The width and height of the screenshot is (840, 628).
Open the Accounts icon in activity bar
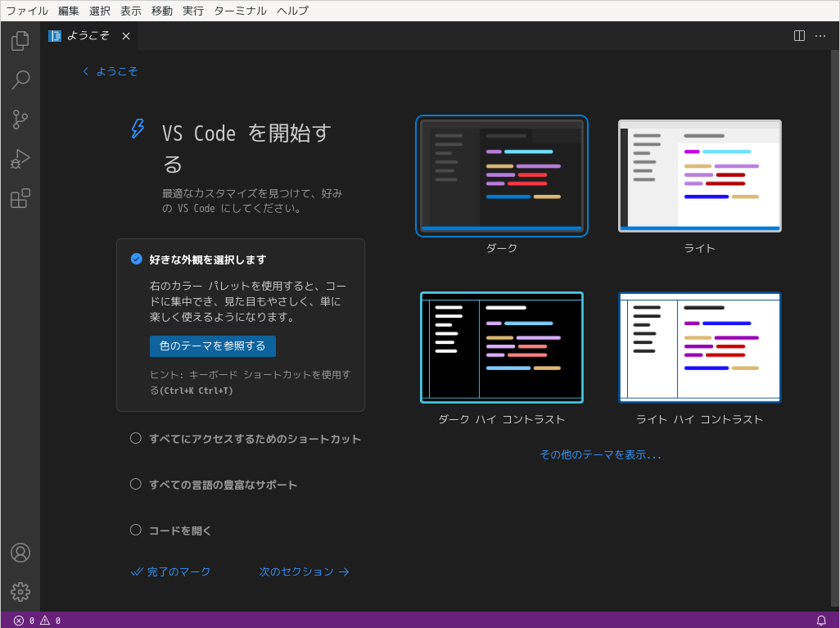tap(20, 553)
